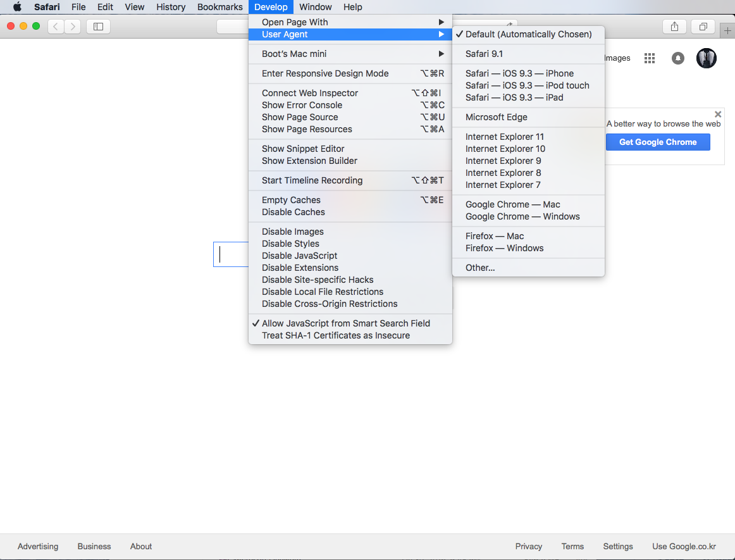Click the Safari back arrow button

click(x=56, y=27)
